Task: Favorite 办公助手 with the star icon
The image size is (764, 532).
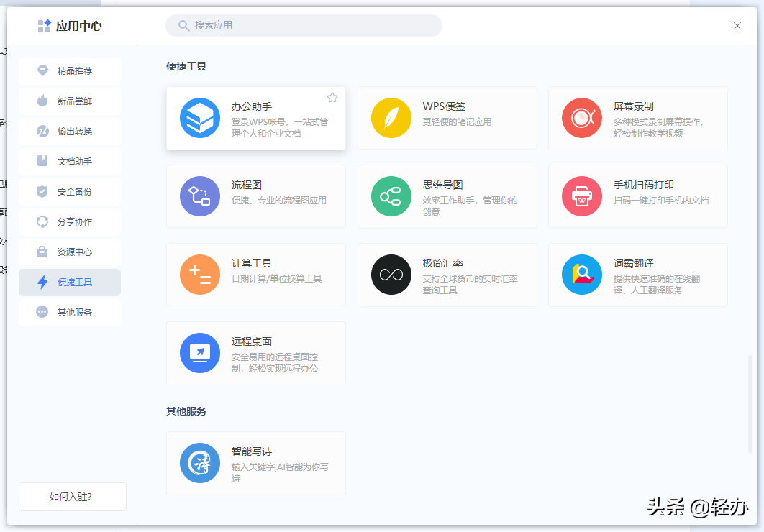Action: 332,98
